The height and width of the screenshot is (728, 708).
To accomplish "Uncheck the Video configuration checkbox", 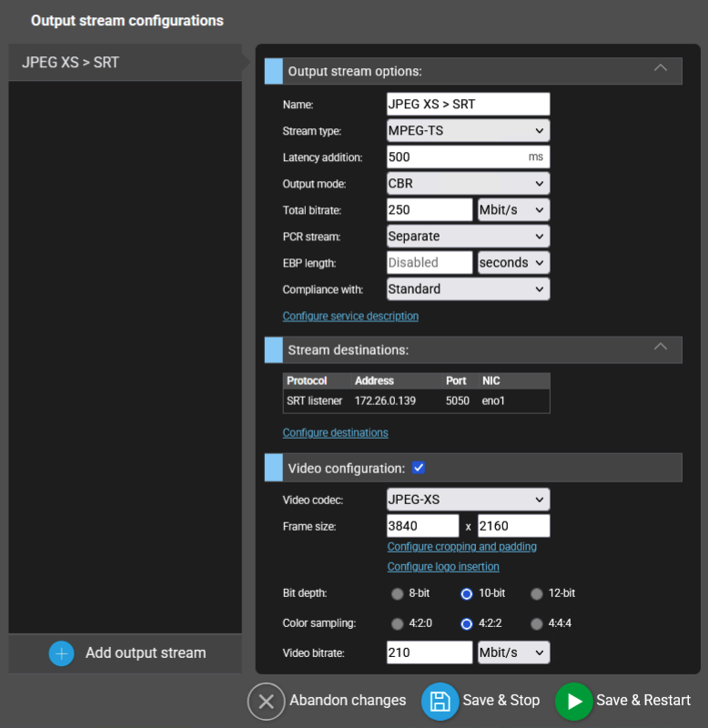I will click(x=419, y=468).
